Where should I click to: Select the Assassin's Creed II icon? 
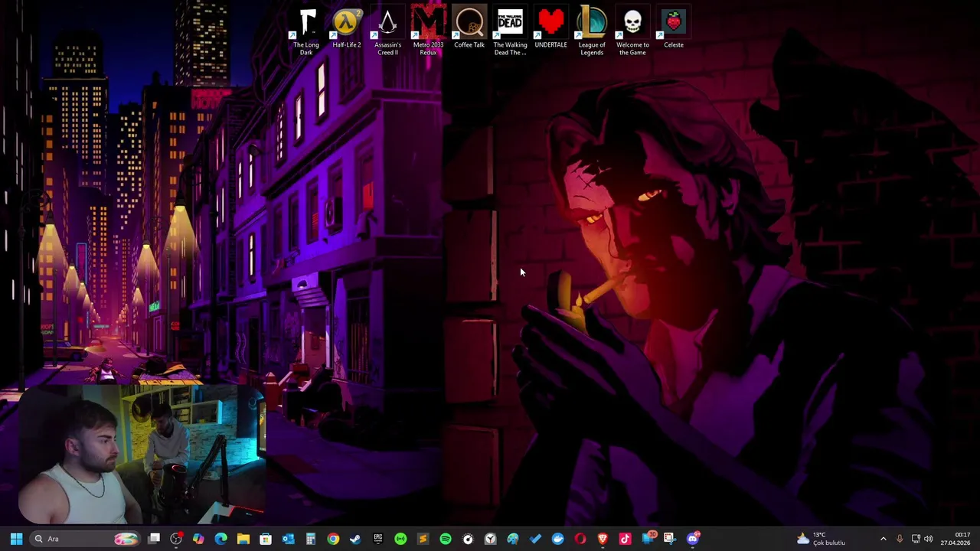(x=387, y=31)
